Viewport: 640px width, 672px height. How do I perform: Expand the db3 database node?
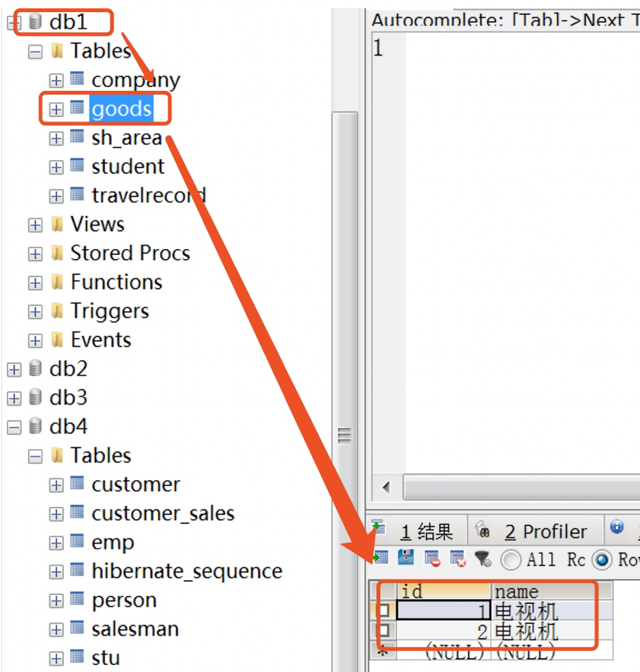(x=14, y=399)
